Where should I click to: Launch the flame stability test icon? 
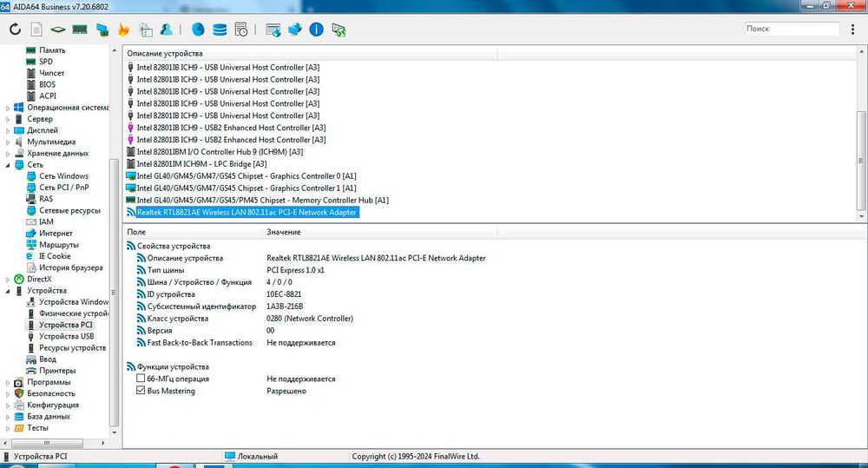123,30
